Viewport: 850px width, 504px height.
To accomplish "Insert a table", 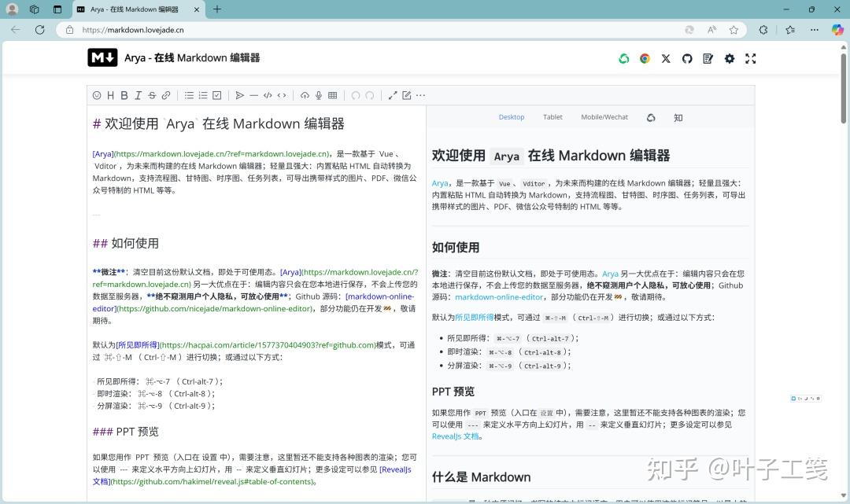I will click(x=333, y=95).
